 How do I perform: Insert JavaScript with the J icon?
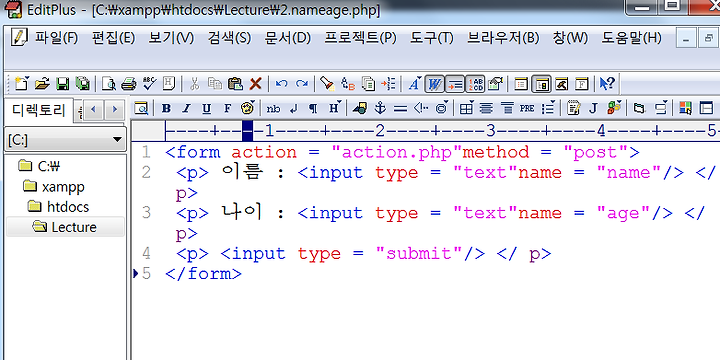tap(593, 108)
